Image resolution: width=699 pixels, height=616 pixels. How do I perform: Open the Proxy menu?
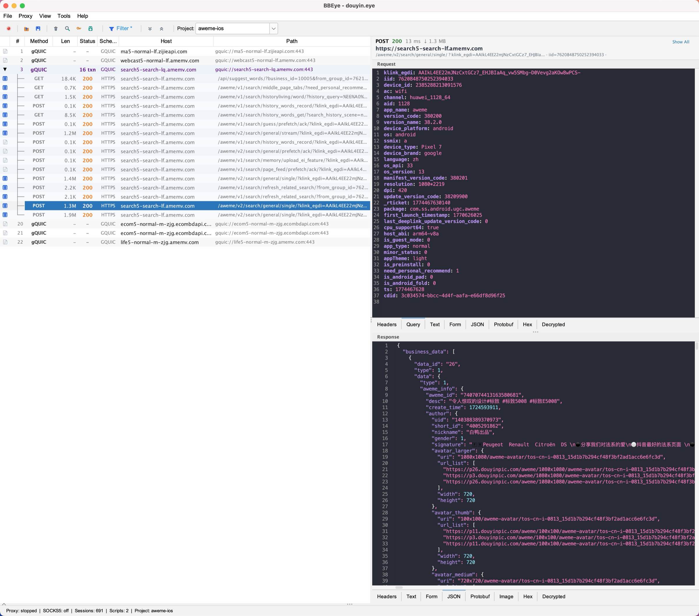(x=25, y=16)
